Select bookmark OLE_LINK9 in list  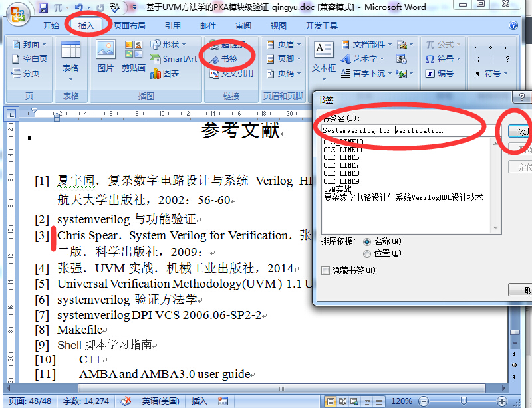(341, 182)
